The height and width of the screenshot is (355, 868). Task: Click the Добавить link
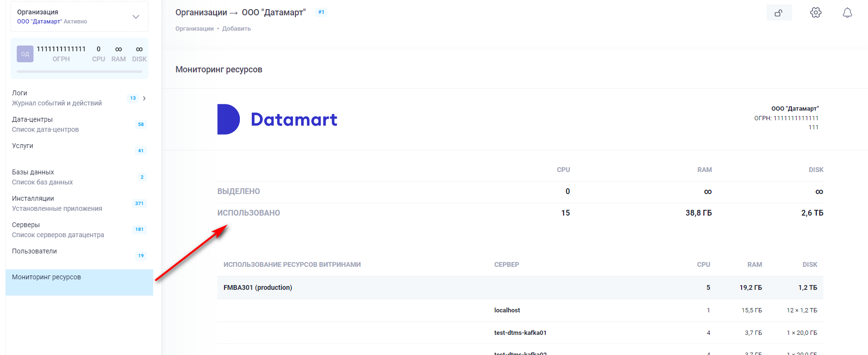237,29
